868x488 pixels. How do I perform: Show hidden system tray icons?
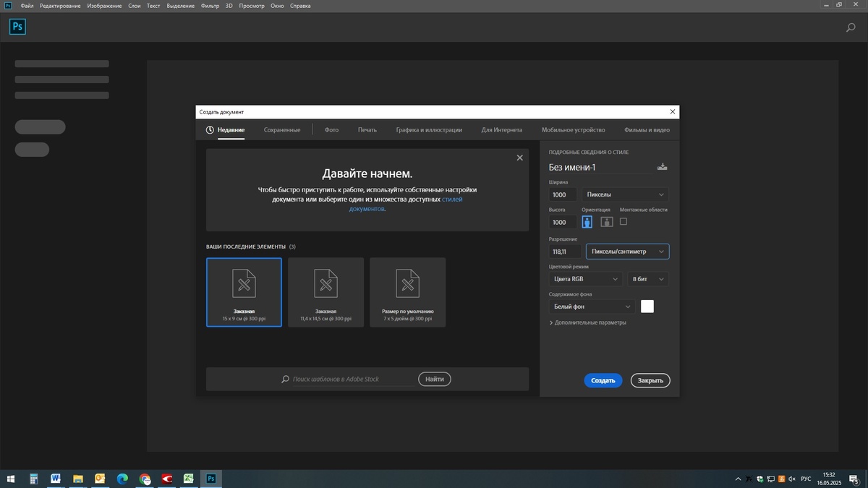tap(738, 479)
